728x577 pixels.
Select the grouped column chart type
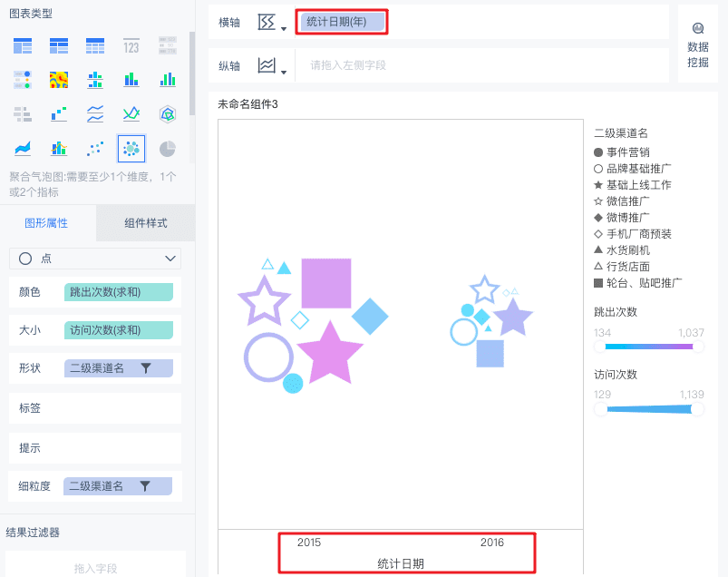point(168,80)
